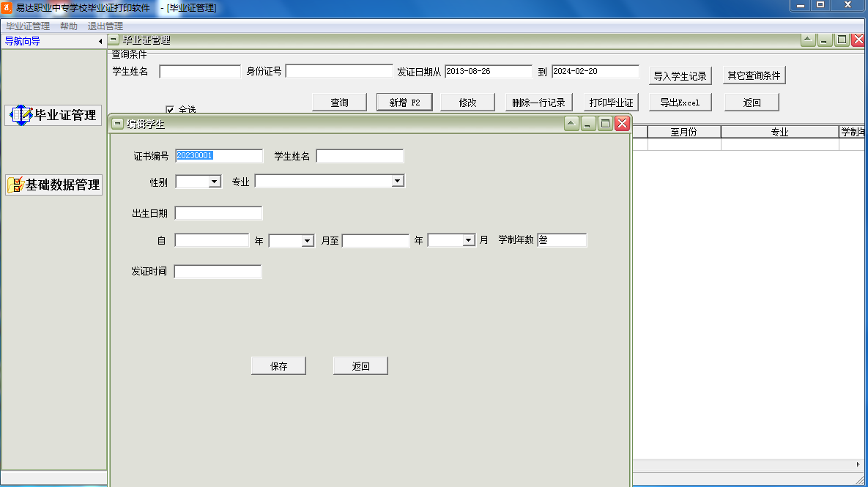Screen dimensions: 868x487
Task: Click the 学生姓名 query field
Action: pos(200,71)
